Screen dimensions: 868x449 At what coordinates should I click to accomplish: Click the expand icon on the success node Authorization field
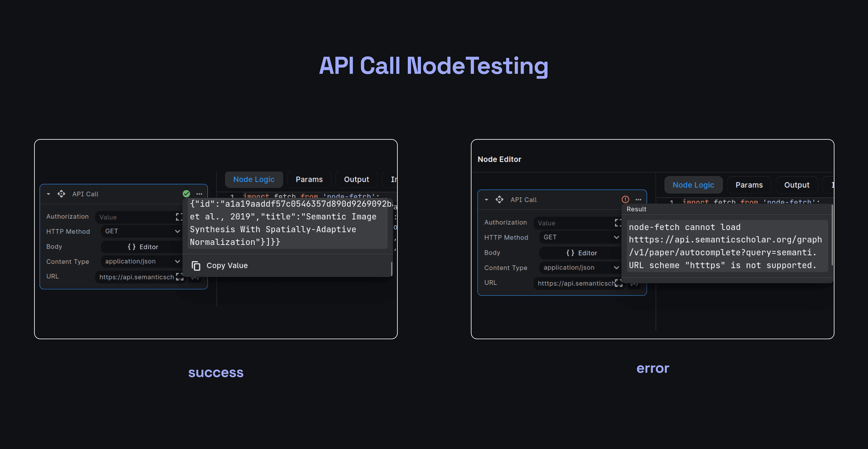coord(180,217)
